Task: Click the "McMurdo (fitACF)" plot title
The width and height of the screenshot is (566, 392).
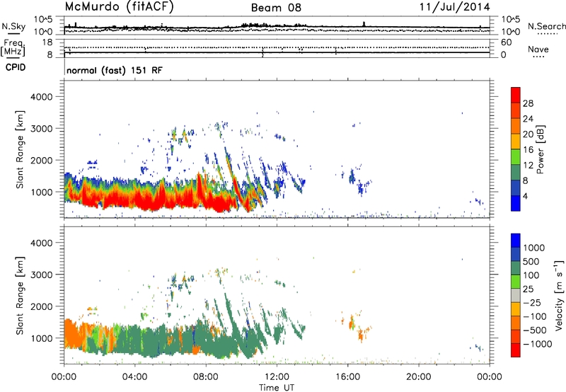Action: (119, 7)
